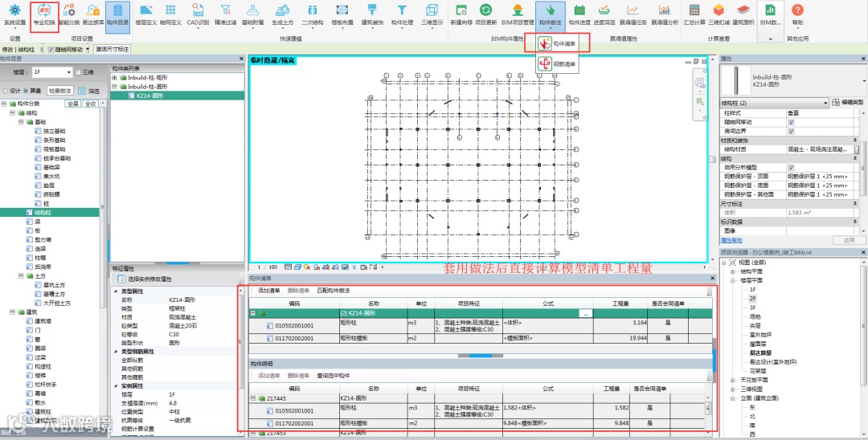The height and width of the screenshot is (440, 868).
Task: Select 剪力墙 in the component tree
Action: point(43,240)
